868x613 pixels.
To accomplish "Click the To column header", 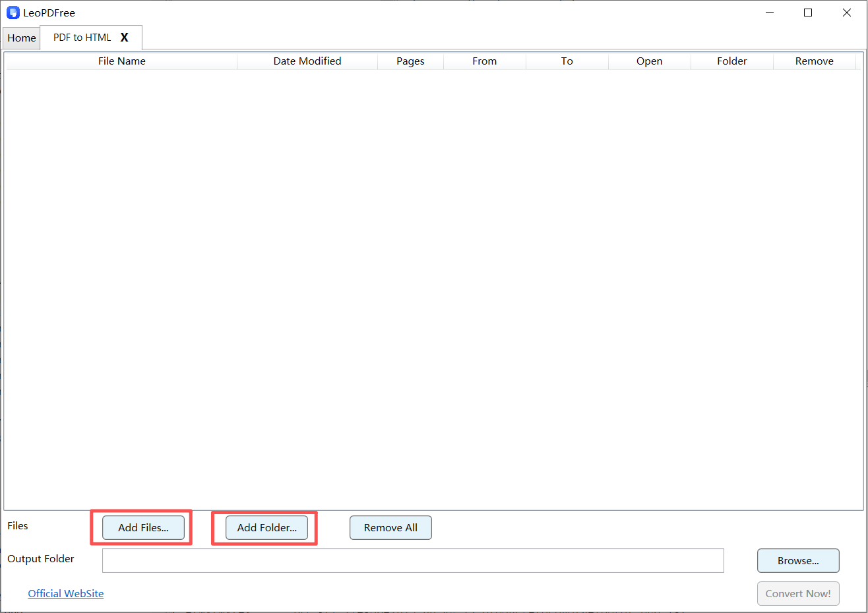I will pyautogui.click(x=567, y=61).
